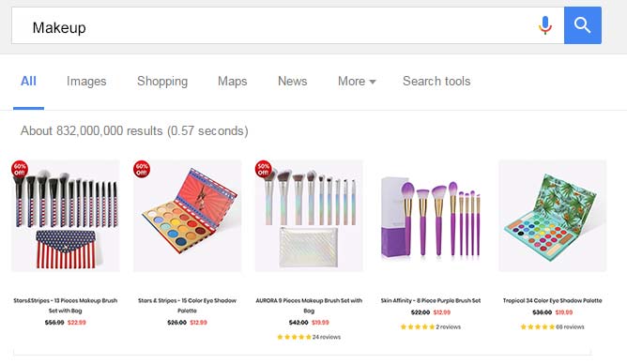Click star rating under Skin Affinity set

coord(418,326)
